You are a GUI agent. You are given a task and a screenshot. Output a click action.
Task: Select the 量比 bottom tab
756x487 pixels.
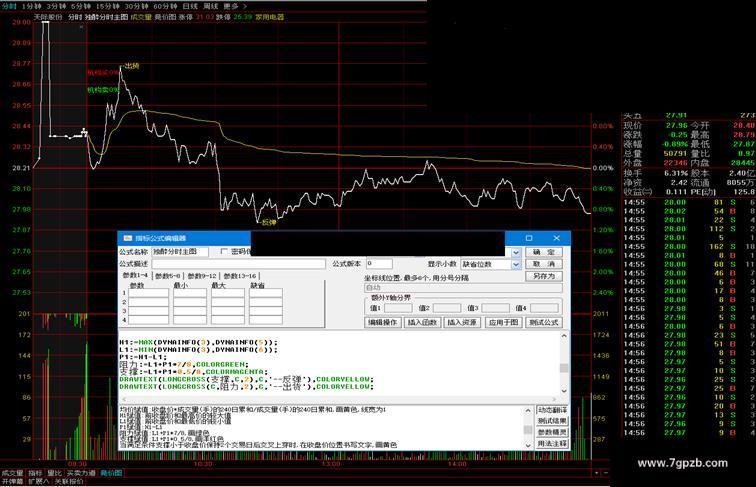tap(54, 473)
